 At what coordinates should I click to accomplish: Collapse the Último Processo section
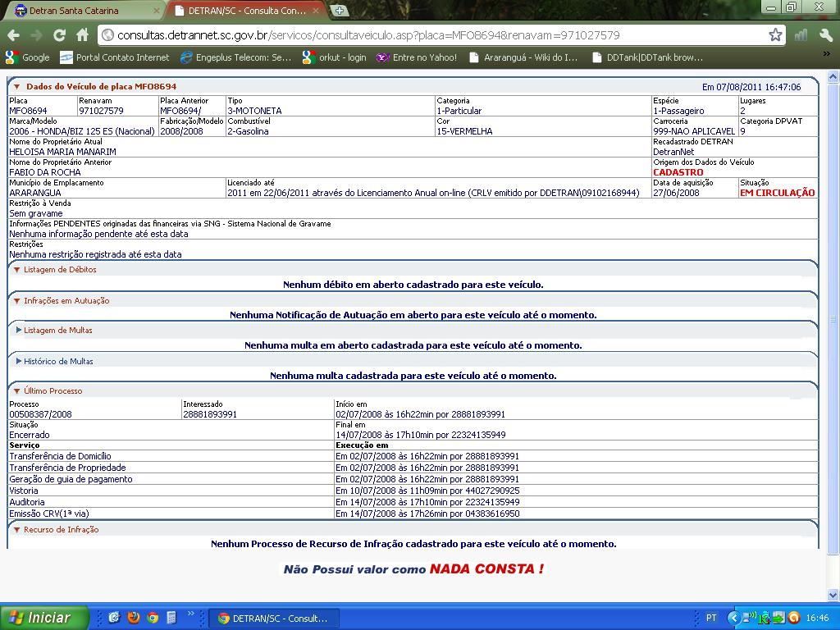point(16,391)
